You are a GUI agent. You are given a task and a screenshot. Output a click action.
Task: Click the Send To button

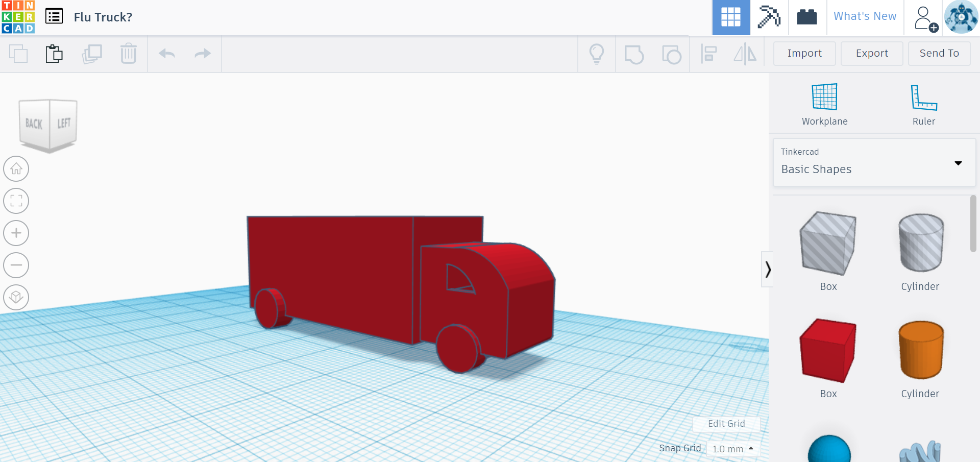click(939, 54)
